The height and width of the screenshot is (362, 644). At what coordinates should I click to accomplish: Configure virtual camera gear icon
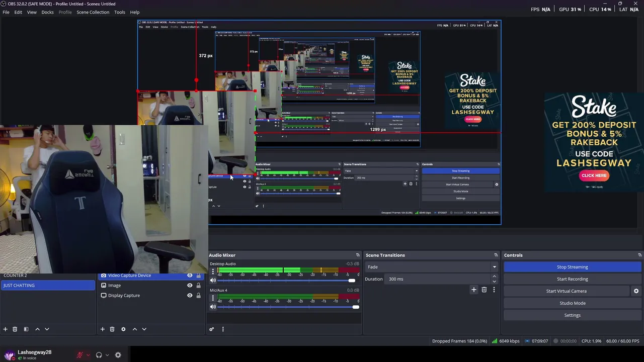[636, 291]
